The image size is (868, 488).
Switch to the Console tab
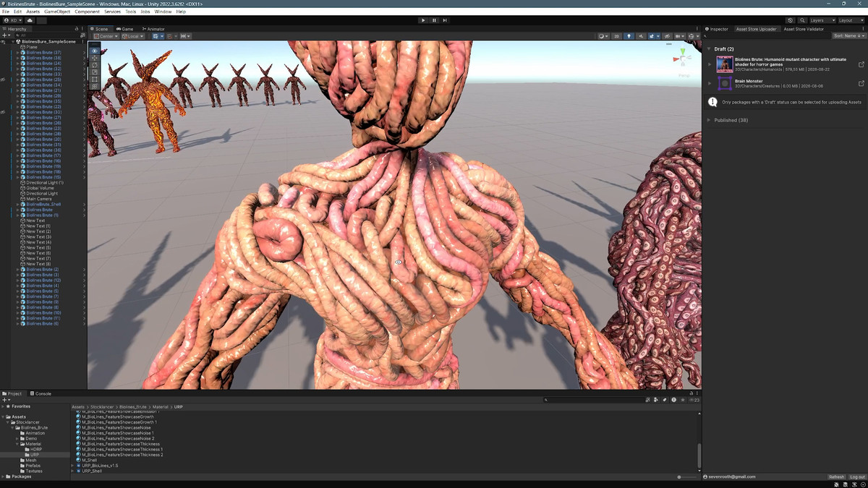[x=41, y=394]
